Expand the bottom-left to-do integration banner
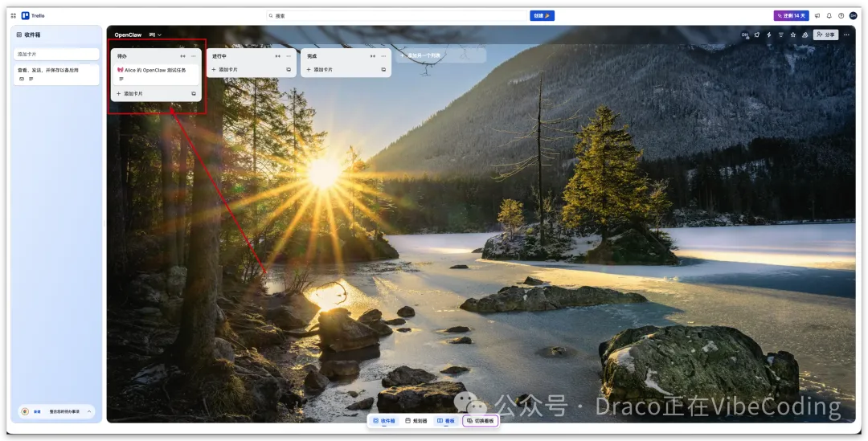 tap(89, 411)
